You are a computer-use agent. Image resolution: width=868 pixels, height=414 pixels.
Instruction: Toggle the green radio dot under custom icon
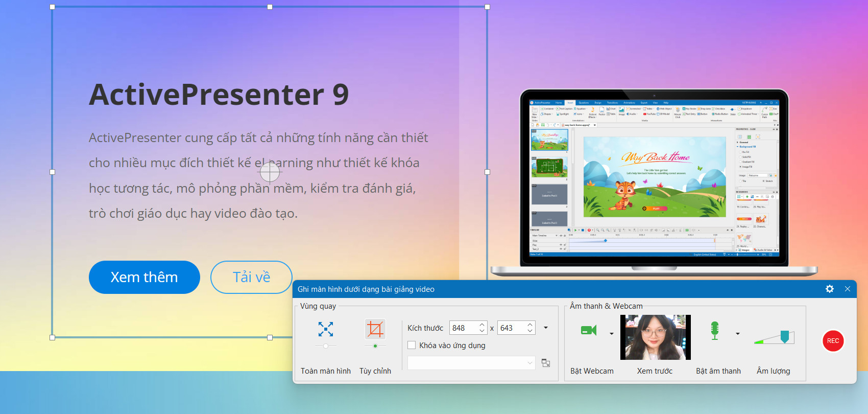(x=375, y=346)
